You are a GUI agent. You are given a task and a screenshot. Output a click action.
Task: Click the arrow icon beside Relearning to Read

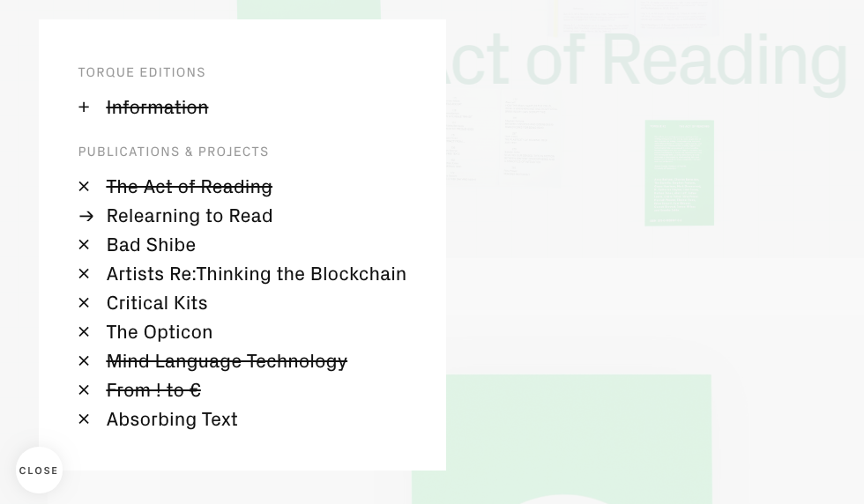tap(86, 216)
